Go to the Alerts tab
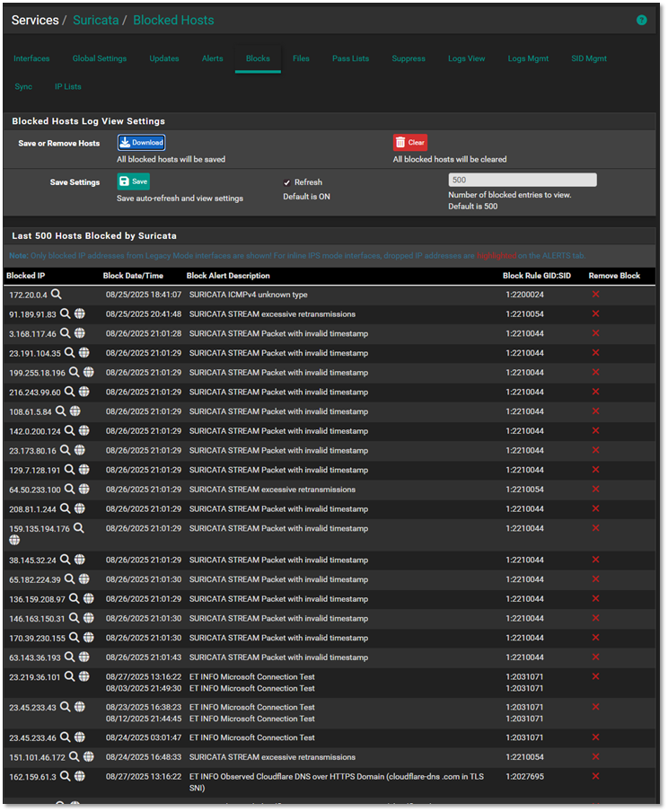Image resolution: width=668 pixels, height=812 pixels. coord(212,58)
